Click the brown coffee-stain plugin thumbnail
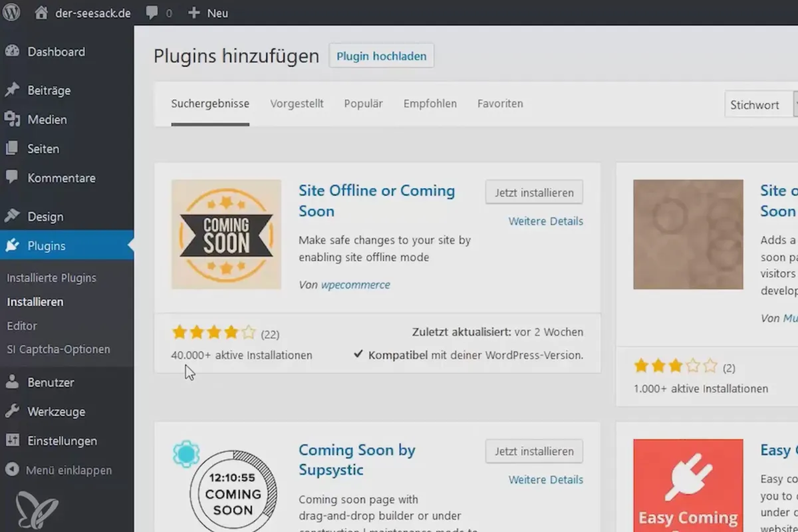This screenshot has height=532, width=798. tap(688, 234)
